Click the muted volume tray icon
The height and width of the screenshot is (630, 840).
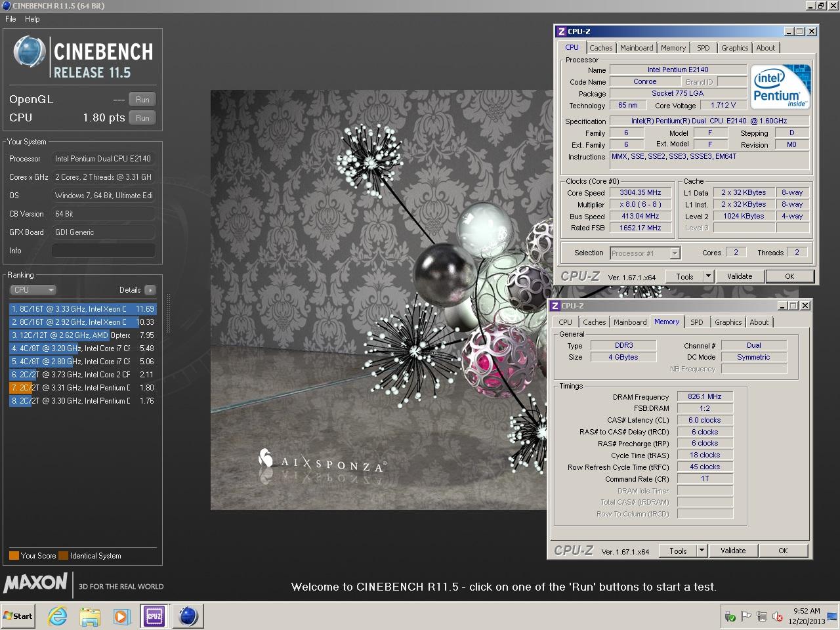(x=778, y=616)
